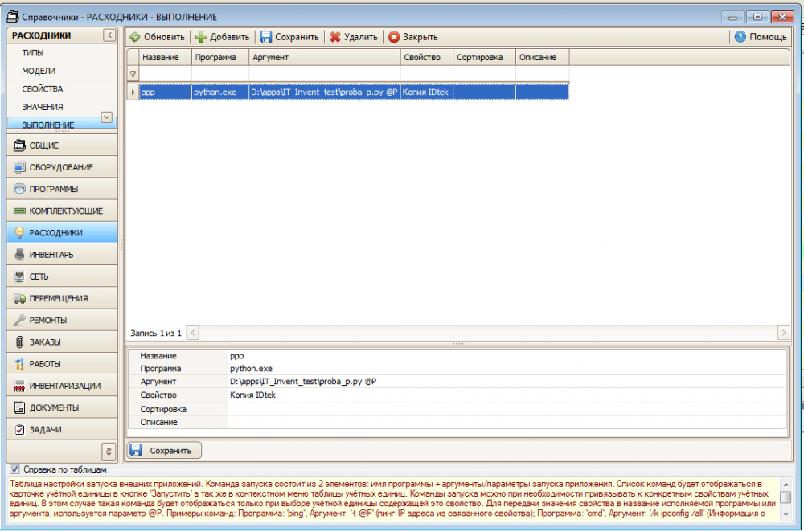Click the red X Удалить icon
This screenshot has height=532, width=804.
(334, 37)
